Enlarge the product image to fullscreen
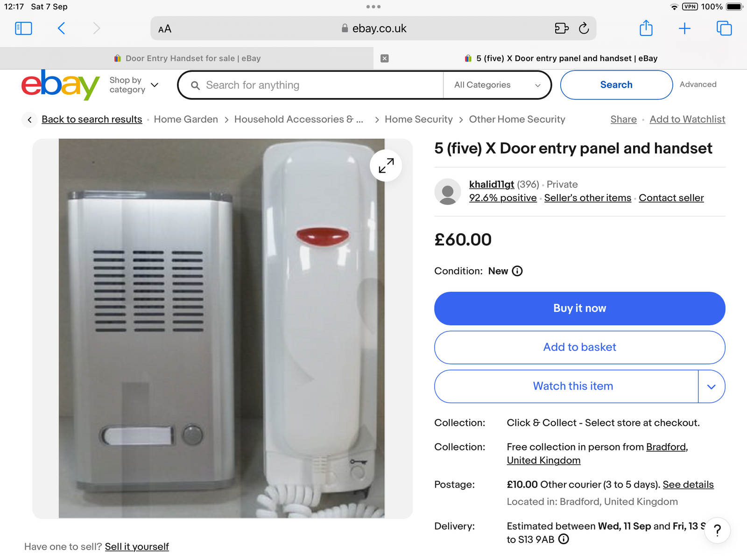 (386, 166)
